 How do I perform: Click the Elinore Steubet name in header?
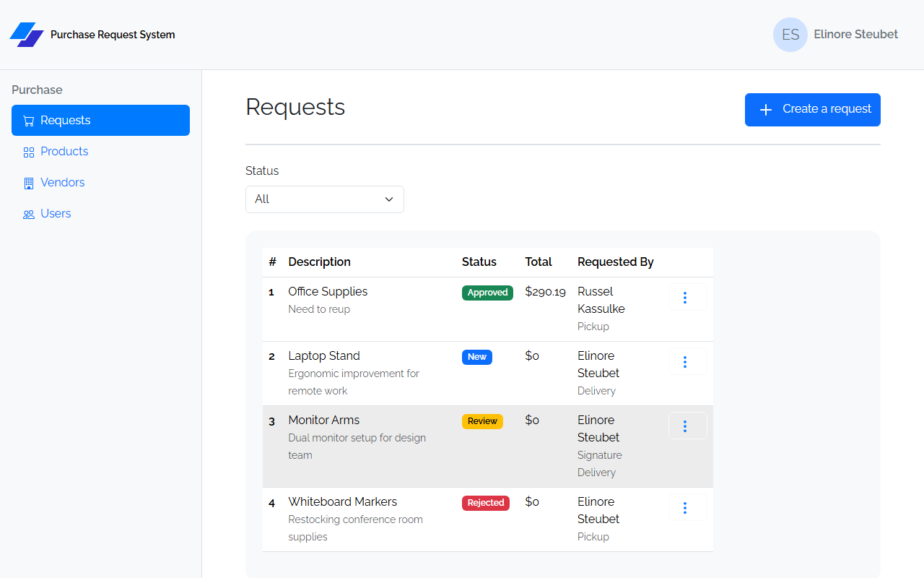pyautogui.click(x=856, y=34)
